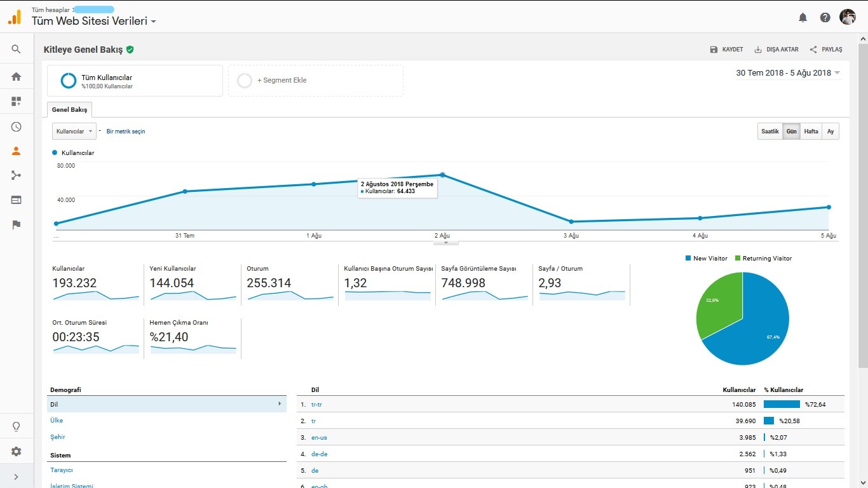
Task: Switch chart to Hafta view
Action: [811, 132]
